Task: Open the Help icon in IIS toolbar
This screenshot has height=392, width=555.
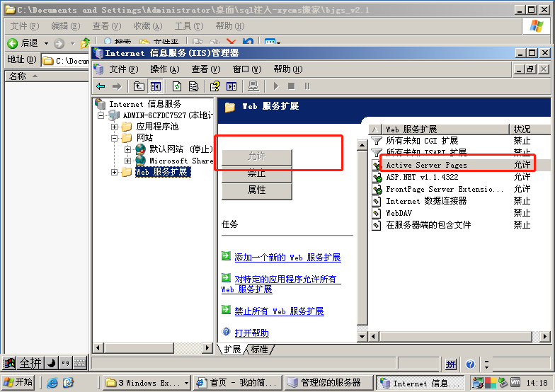Action: [x=215, y=86]
